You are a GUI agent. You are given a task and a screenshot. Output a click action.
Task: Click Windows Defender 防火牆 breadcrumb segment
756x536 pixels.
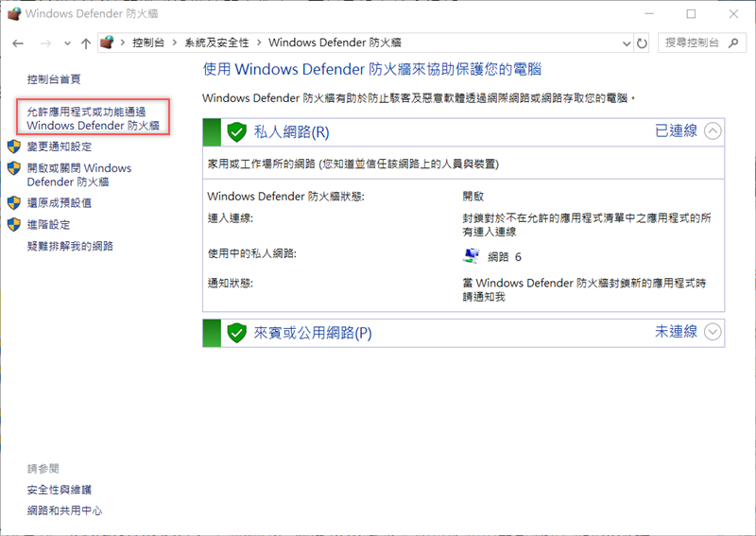point(335,43)
